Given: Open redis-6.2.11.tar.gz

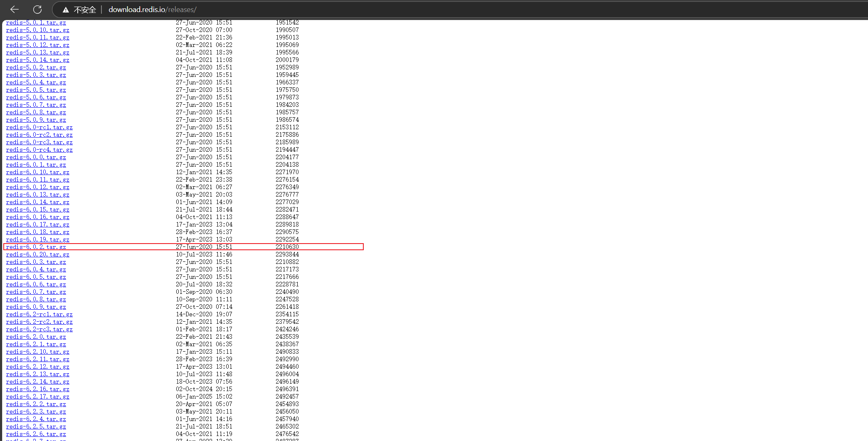Looking at the screenshot, I should tap(38, 359).
